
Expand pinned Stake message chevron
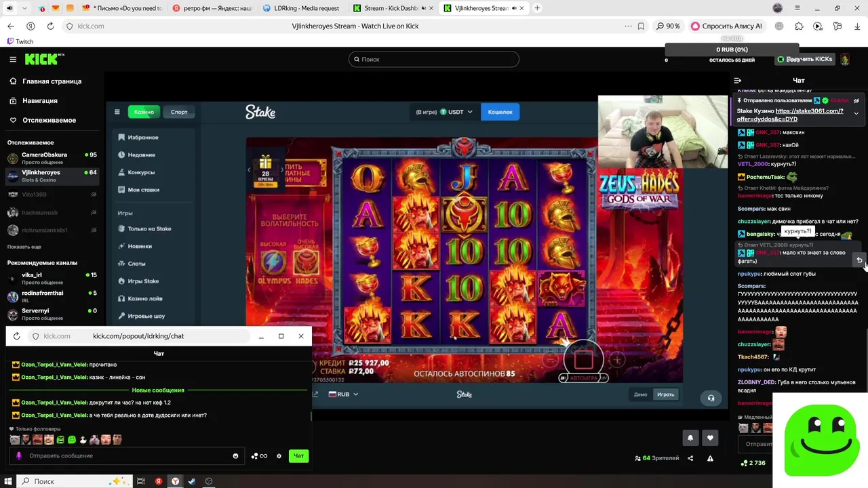tap(856, 114)
